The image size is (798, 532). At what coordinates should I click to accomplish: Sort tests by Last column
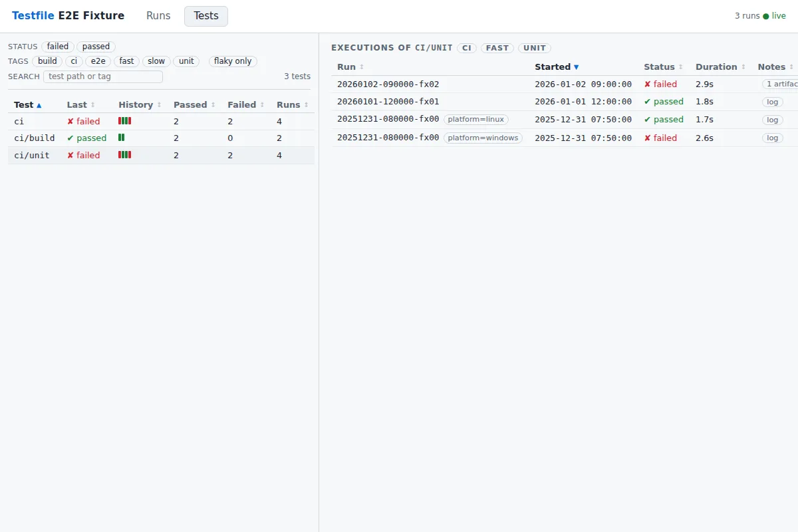(x=81, y=105)
